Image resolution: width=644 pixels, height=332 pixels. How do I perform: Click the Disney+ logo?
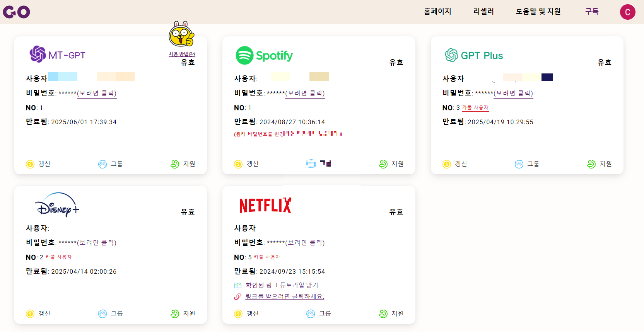(x=57, y=204)
